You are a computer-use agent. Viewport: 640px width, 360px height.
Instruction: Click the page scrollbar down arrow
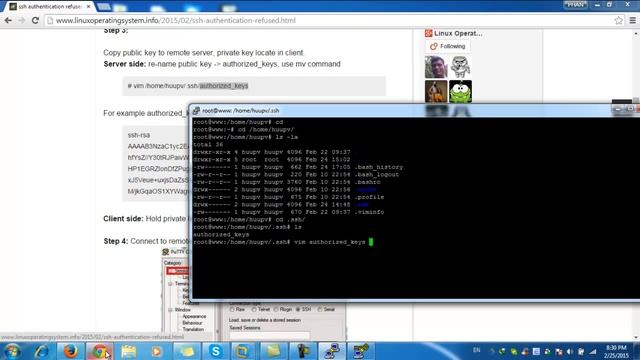(x=636, y=338)
